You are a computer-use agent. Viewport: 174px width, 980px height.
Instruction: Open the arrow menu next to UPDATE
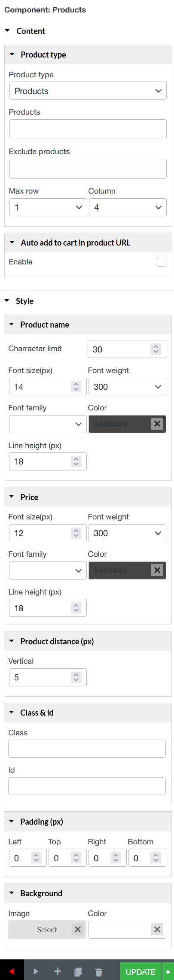pyautogui.click(x=168, y=971)
